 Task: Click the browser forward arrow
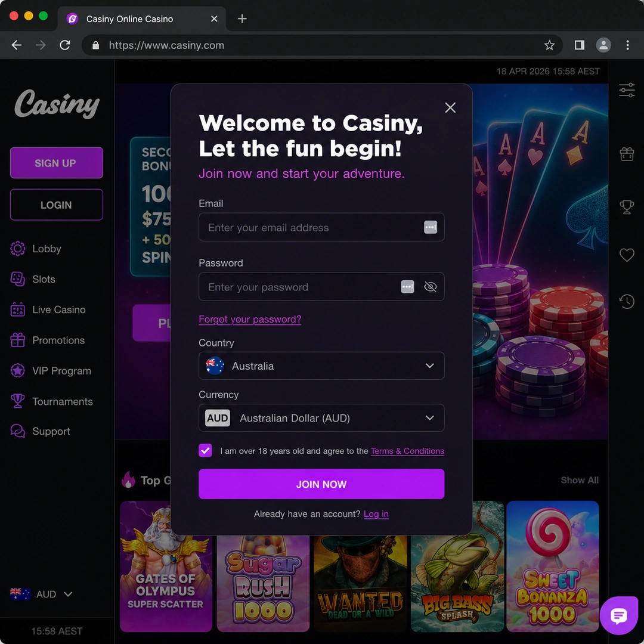click(x=41, y=45)
